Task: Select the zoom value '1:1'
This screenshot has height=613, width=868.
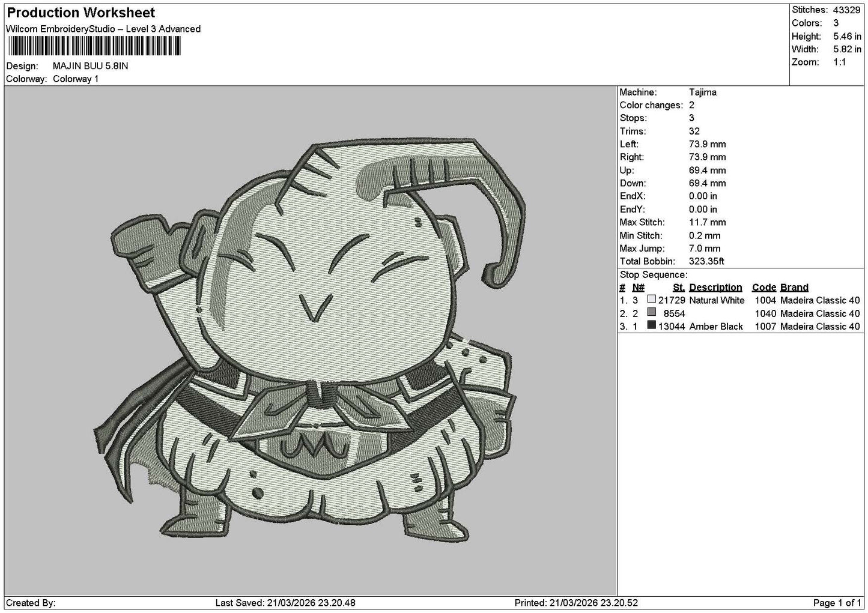Action: (840, 62)
